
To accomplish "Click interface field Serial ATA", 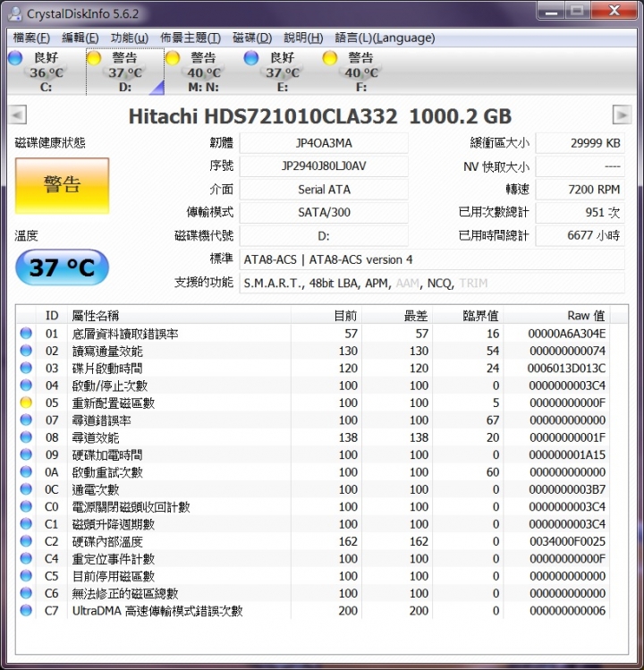I will (324, 190).
